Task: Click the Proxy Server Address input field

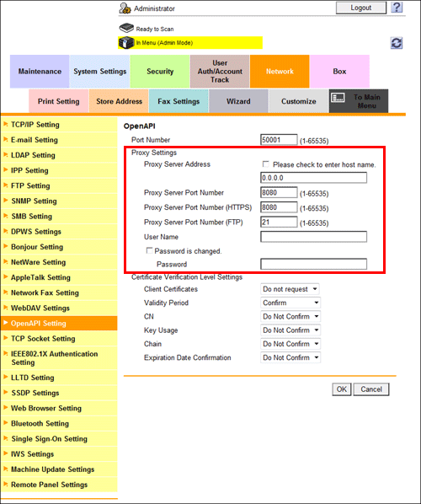Action: (x=313, y=178)
